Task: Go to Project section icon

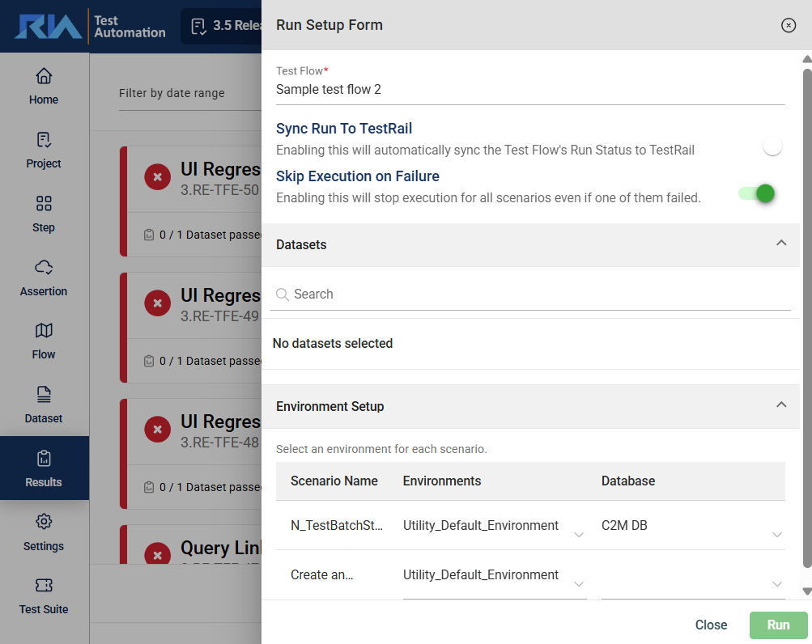Action: coord(44,141)
